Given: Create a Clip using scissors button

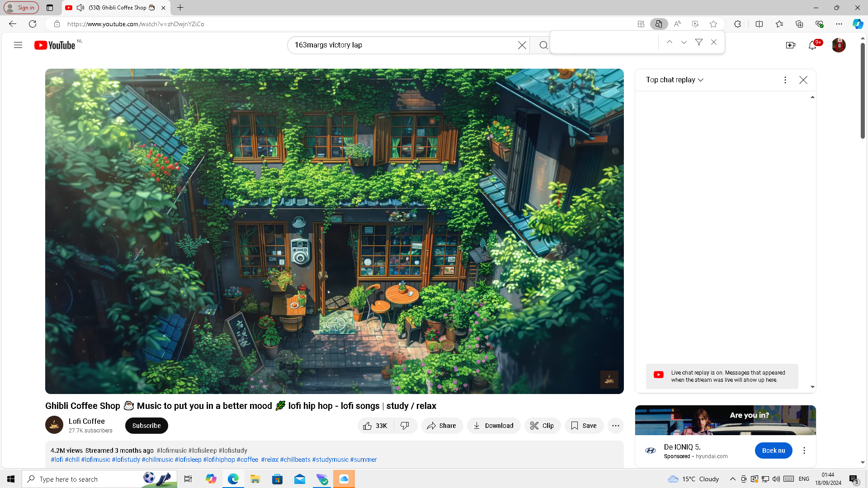Looking at the screenshot, I should point(542,426).
